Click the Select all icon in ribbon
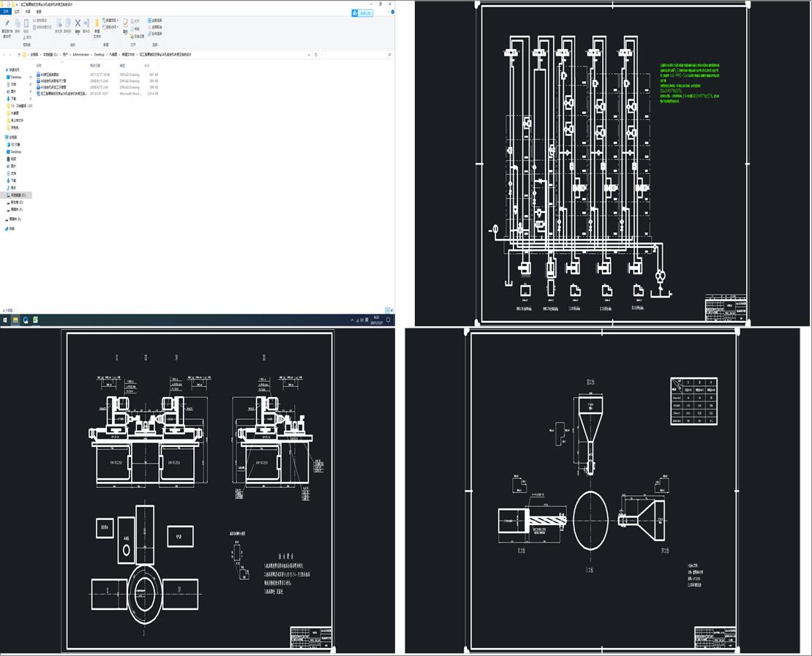812x656 pixels. click(155, 20)
